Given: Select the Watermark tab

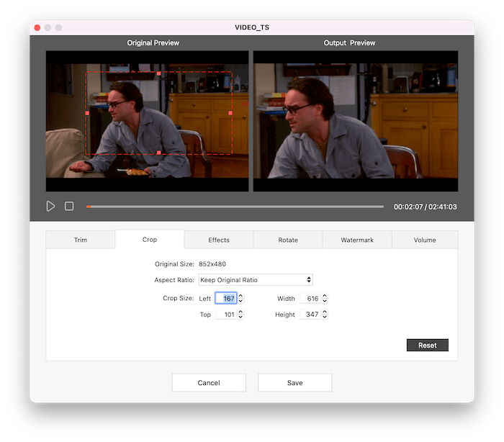Looking at the screenshot, I should tap(357, 240).
